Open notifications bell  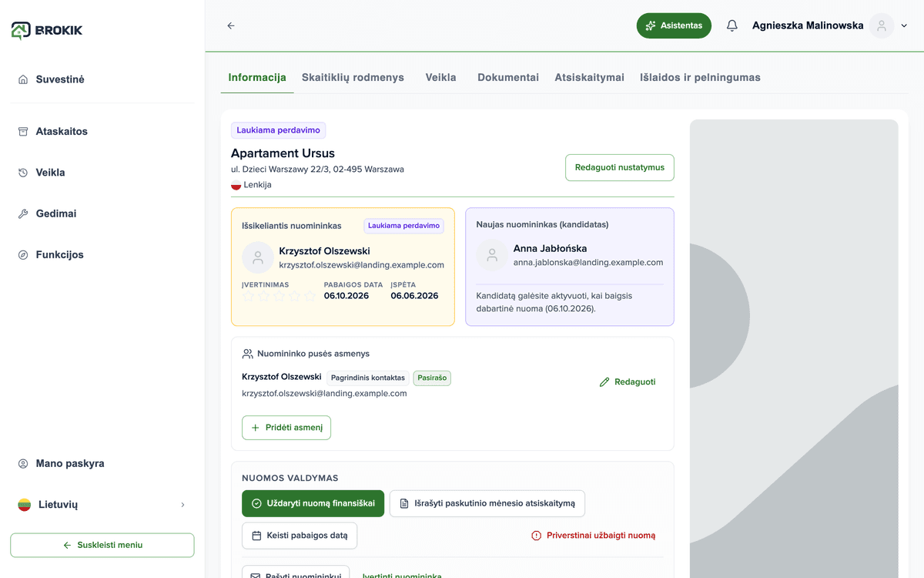[731, 25]
